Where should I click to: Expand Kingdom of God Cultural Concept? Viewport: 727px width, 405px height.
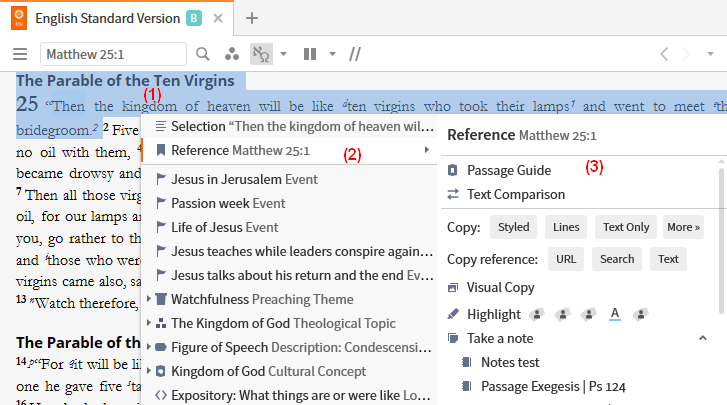coord(148,371)
